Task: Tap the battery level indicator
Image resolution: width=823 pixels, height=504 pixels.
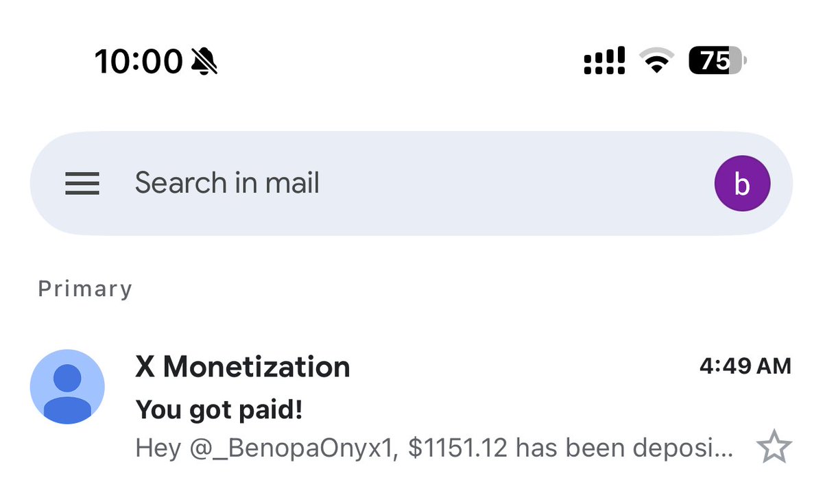Action: 717,61
